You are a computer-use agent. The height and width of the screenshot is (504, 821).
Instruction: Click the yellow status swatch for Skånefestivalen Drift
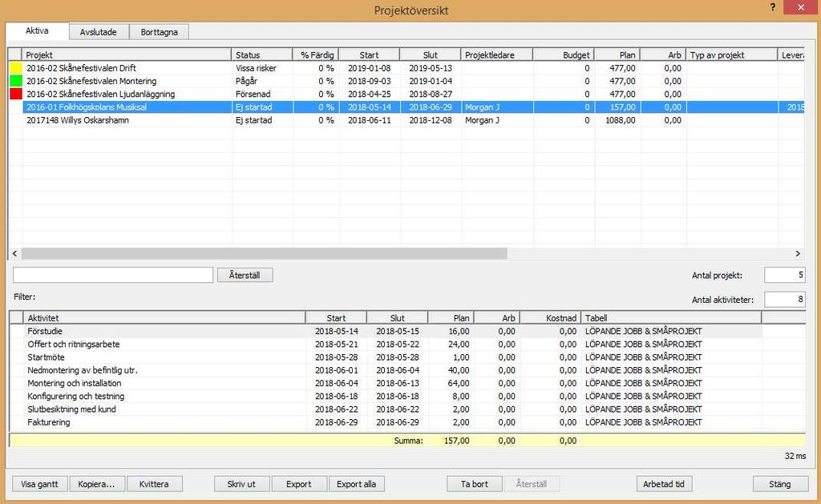click(x=16, y=68)
